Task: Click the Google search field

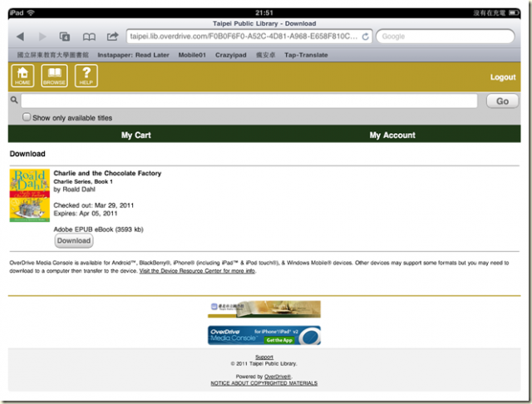Action: [446, 37]
